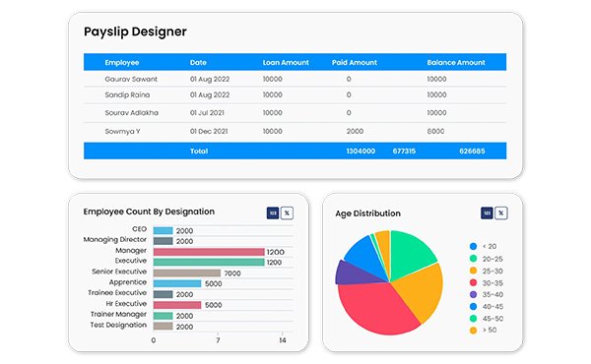Switch Employee Count chart to percent view
The image size is (591, 364).
coord(287,213)
